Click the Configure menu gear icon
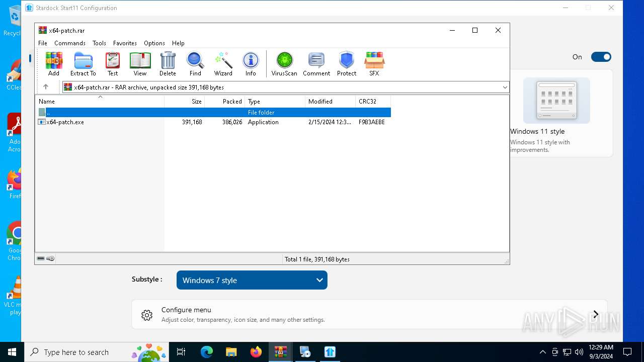The width and height of the screenshot is (644, 362). coord(147,315)
